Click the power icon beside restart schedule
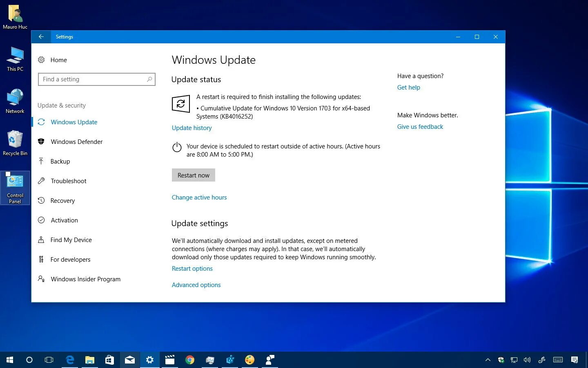 click(x=177, y=147)
